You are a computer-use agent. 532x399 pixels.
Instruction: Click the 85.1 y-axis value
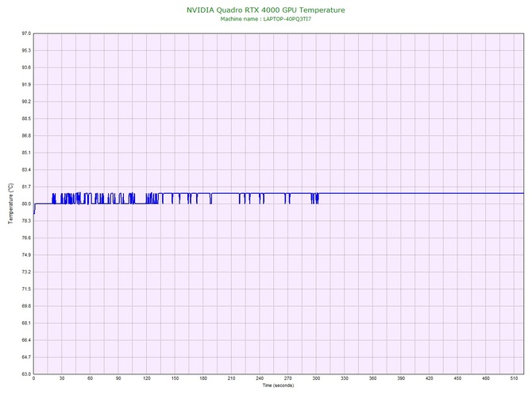point(26,153)
